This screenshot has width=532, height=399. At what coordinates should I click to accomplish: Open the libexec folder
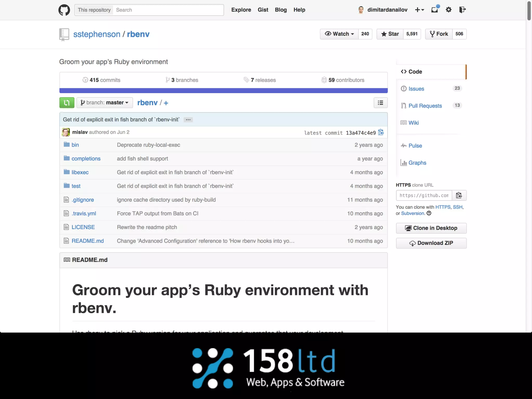[x=80, y=172]
